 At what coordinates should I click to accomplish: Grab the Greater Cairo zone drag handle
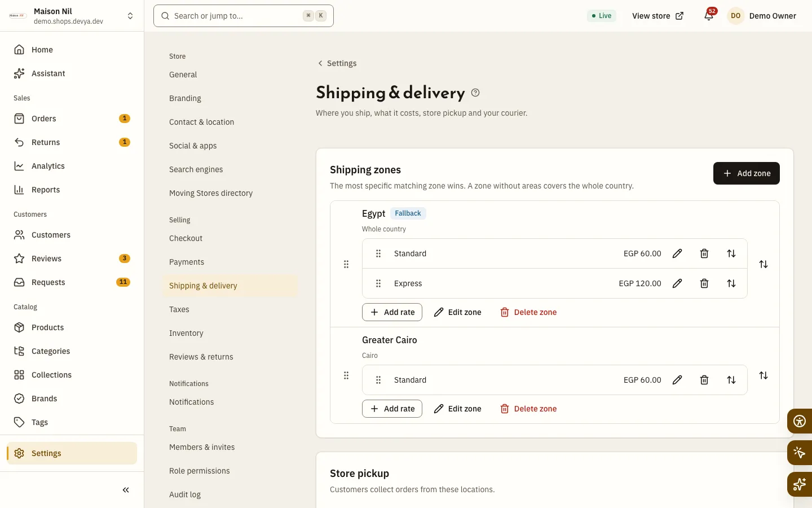tap(346, 375)
